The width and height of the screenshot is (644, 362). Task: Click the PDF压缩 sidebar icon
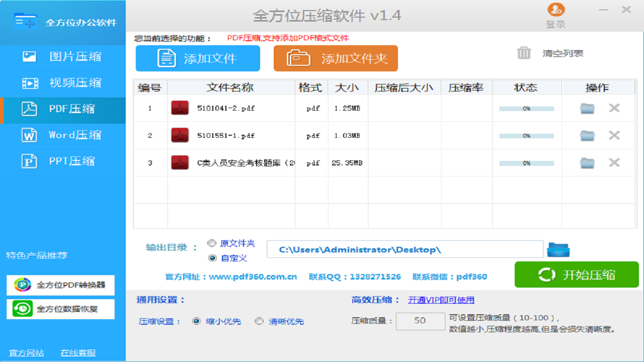click(x=29, y=109)
